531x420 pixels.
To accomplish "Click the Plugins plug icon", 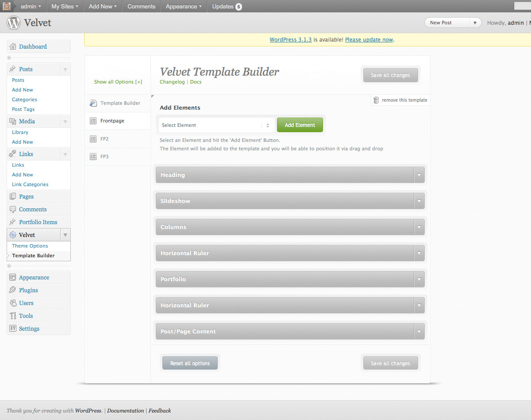I will point(13,290).
